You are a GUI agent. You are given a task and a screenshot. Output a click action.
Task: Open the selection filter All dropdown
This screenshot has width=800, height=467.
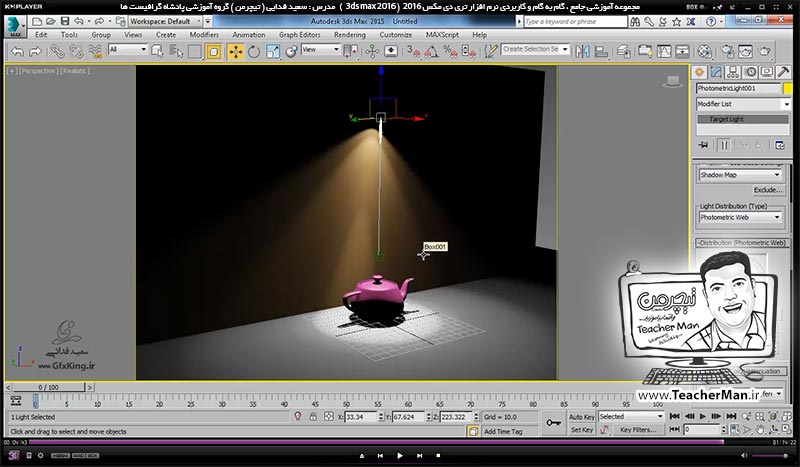tap(128, 50)
